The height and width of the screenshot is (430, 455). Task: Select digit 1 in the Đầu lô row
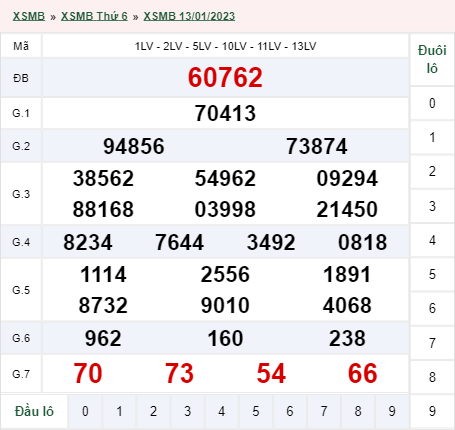pyautogui.click(x=119, y=411)
